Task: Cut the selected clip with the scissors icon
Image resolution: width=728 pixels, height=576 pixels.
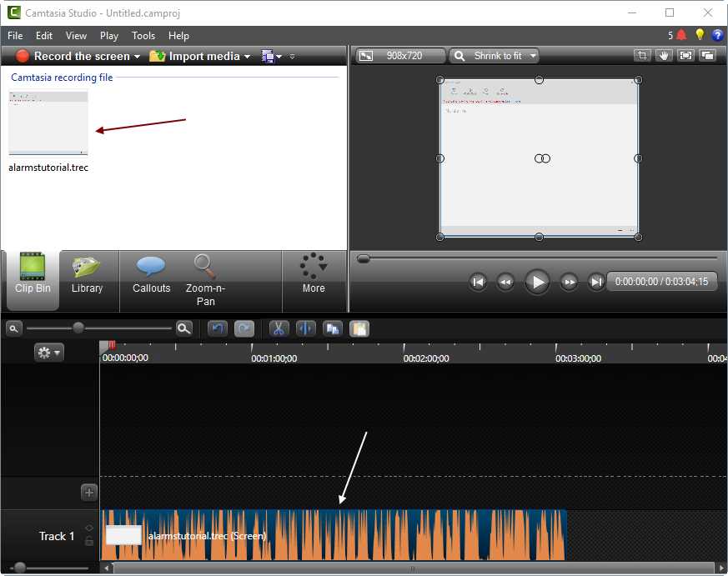Action: point(279,328)
